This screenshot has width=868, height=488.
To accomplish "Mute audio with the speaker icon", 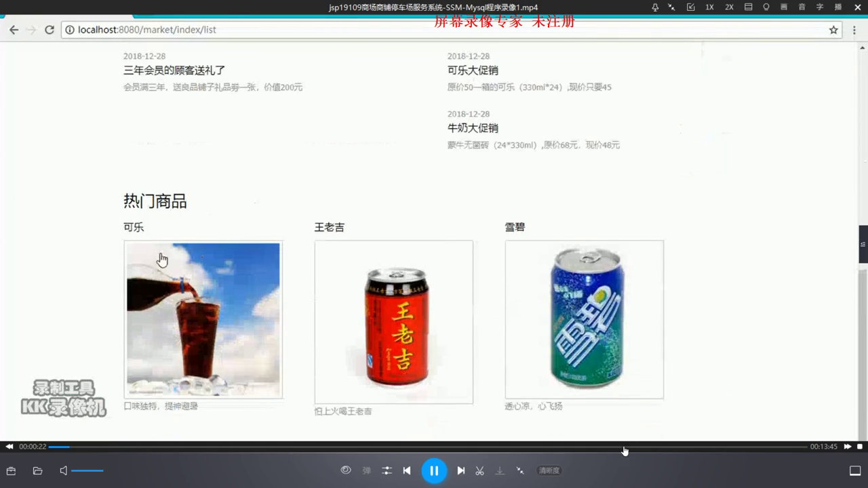I will pyautogui.click(x=63, y=470).
